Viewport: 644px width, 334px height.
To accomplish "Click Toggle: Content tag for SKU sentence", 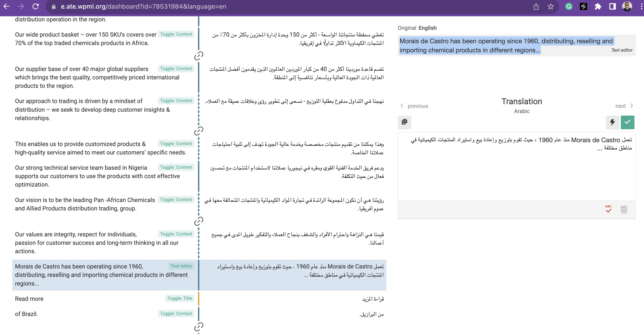I will pos(176,34).
